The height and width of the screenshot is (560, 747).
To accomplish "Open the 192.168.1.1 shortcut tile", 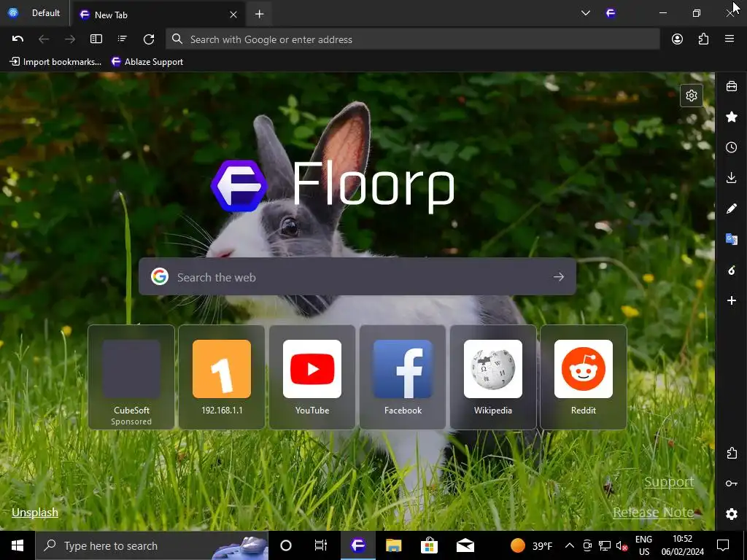I will [222, 377].
